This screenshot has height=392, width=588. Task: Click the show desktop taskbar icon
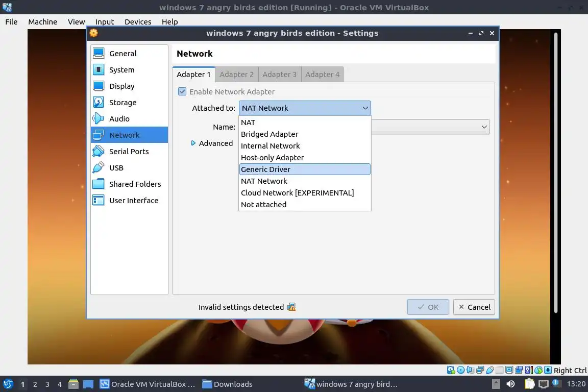pyautogui.click(x=88, y=384)
